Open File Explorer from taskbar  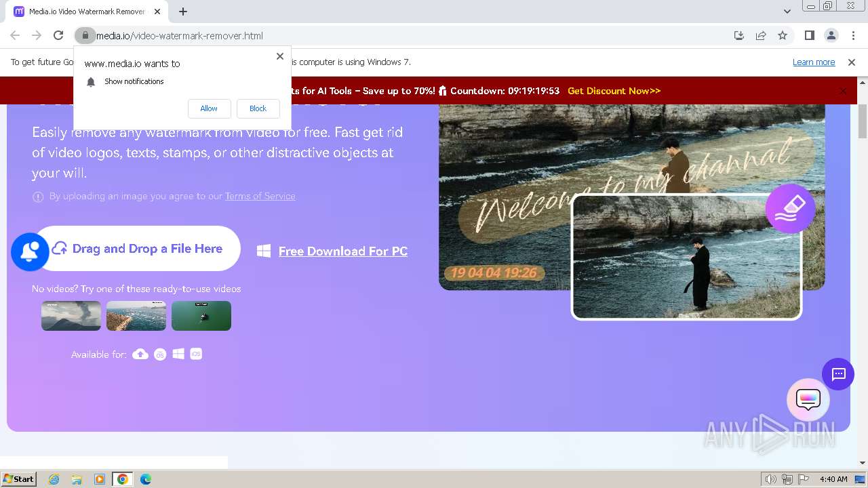click(x=77, y=479)
